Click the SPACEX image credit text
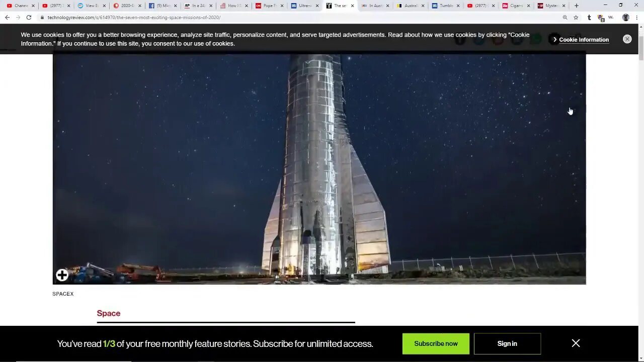The image size is (644, 362). [x=63, y=294]
